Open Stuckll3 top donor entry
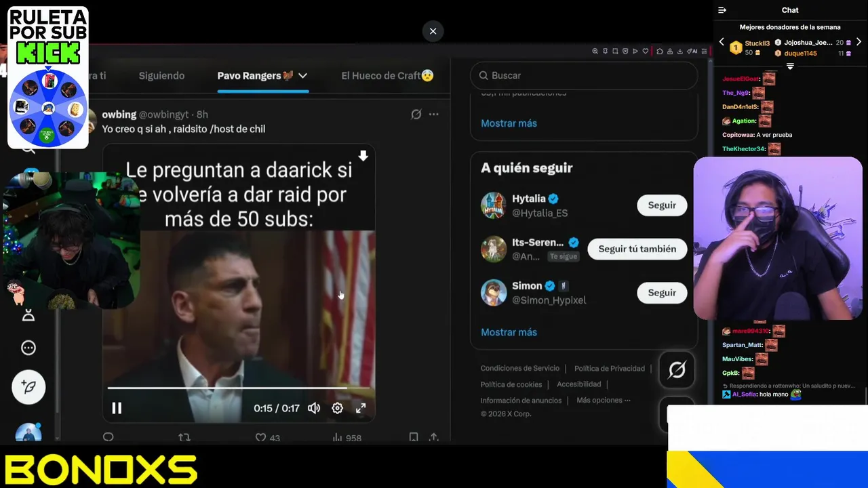This screenshot has height=488, width=868. coord(751,47)
